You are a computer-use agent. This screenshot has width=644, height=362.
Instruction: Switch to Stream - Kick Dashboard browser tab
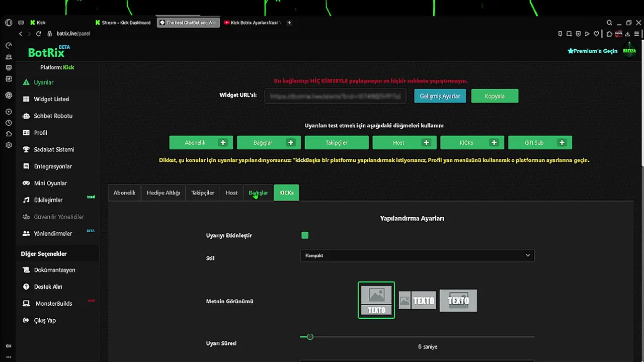(x=123, y=23)
